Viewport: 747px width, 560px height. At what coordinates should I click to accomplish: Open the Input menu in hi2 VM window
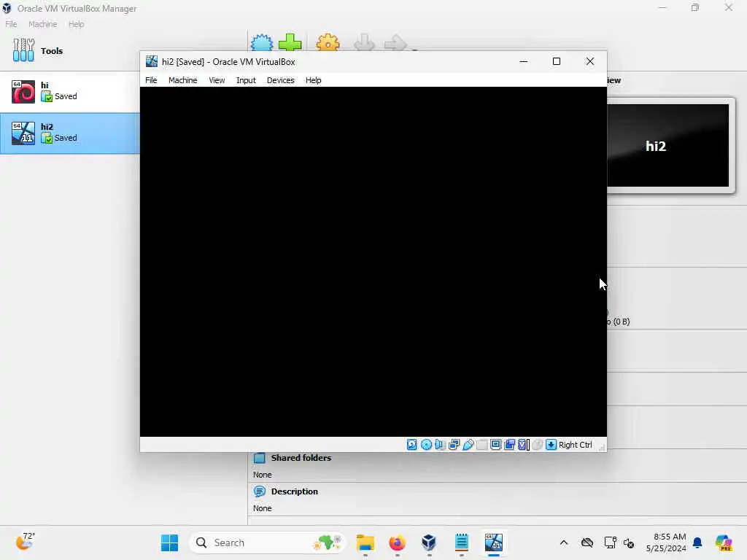coord(246,80)
